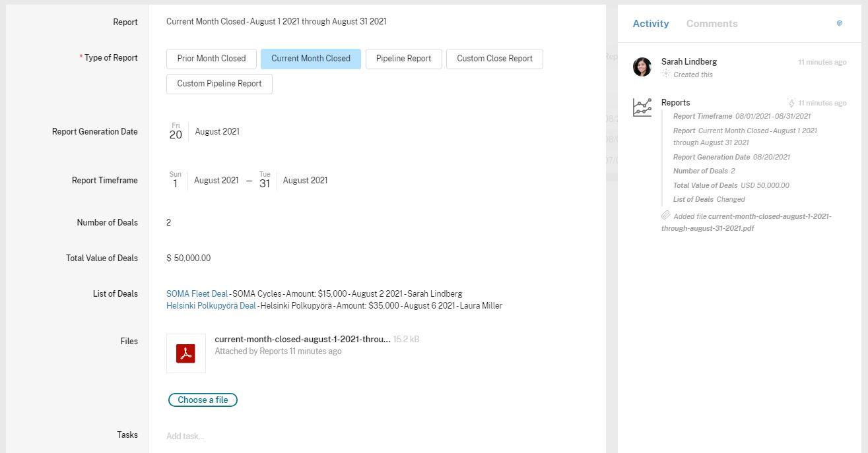868x453 pixels.
Task: Click the red PDF file icon
Action: click(x=185, y=353)
